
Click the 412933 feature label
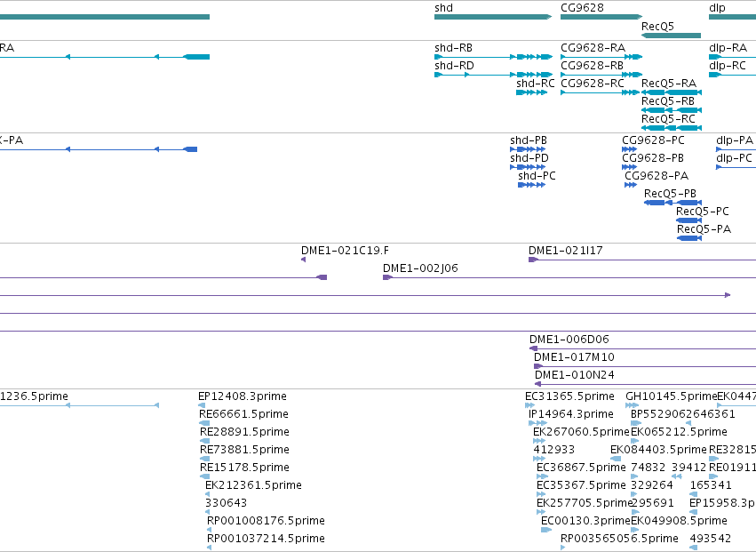point(554,450)
